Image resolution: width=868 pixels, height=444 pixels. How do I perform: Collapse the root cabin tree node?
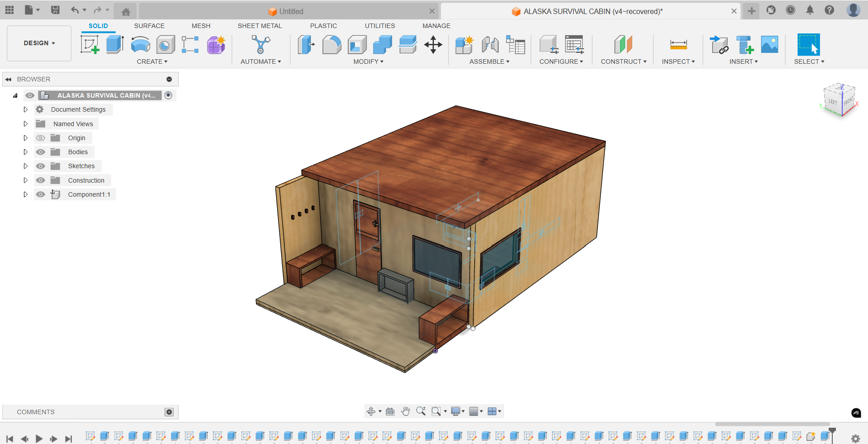click(x=15, y=95)
